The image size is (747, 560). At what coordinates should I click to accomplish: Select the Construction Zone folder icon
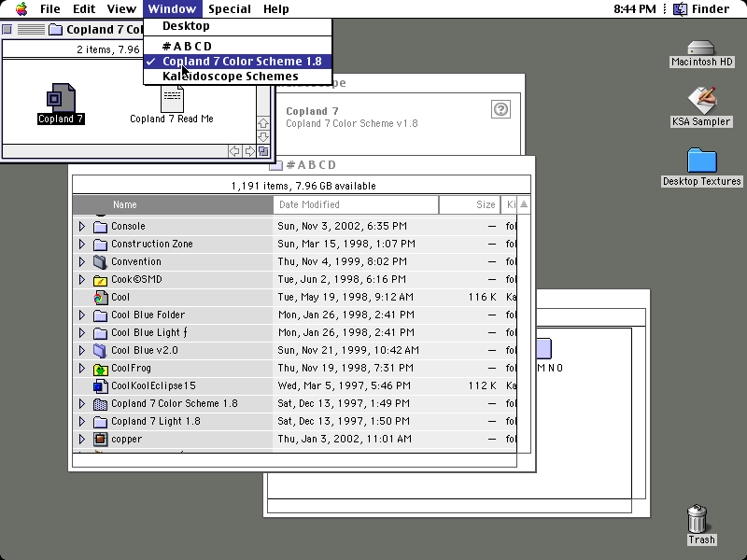pyautogui.click(x=100, y=244)
